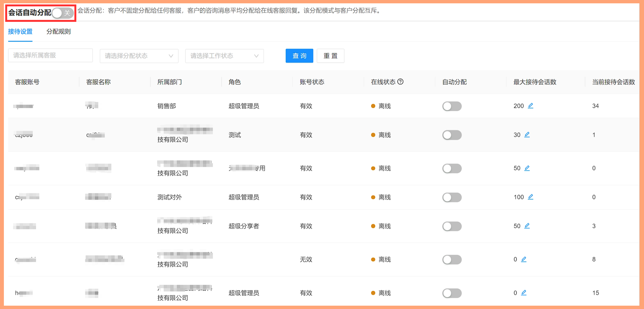The height and width of the screenshot is (309, 644).
Task: Edit max sessions in the 无效 account row
Action: point(524,259)
